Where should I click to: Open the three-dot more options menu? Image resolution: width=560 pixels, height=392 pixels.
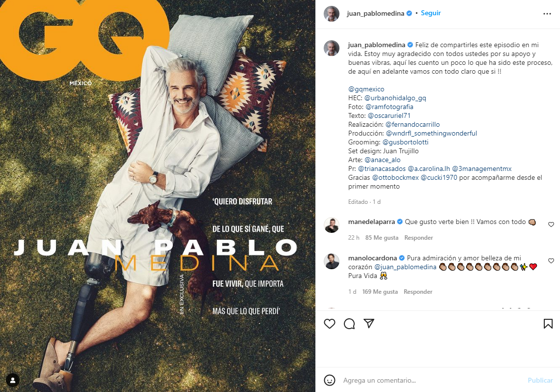pos(547,14)
